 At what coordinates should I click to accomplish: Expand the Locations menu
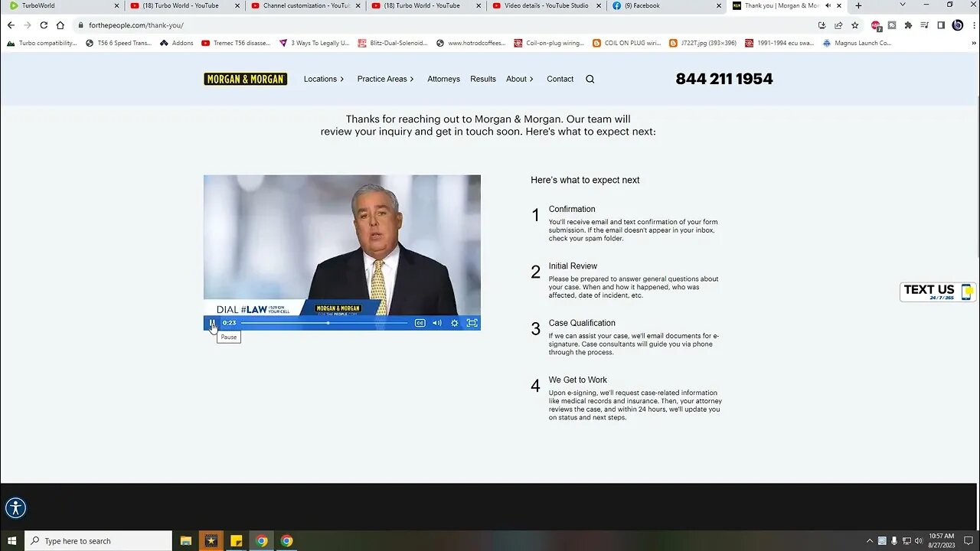pyautogui.click(x=324, y=79)
